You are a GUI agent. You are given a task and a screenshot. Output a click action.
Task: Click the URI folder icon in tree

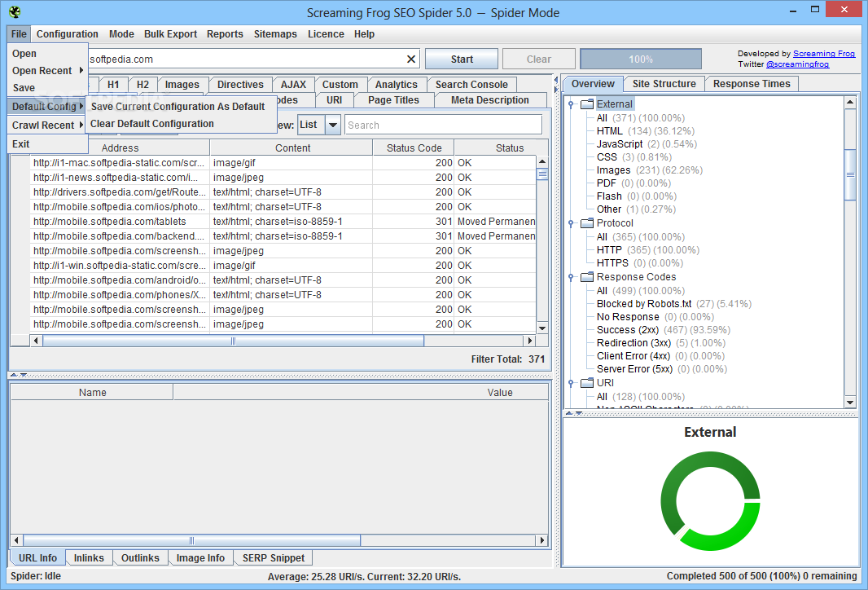(x=587, y=383)
